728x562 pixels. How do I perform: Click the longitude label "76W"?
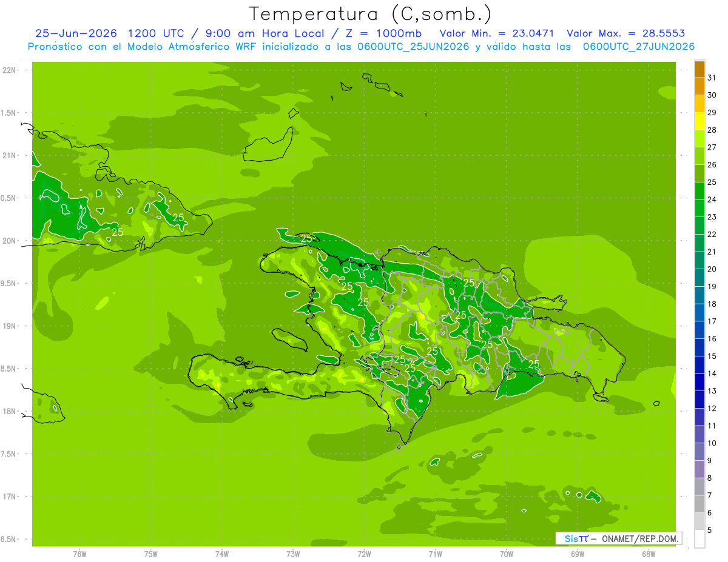[x=79, y=554]
